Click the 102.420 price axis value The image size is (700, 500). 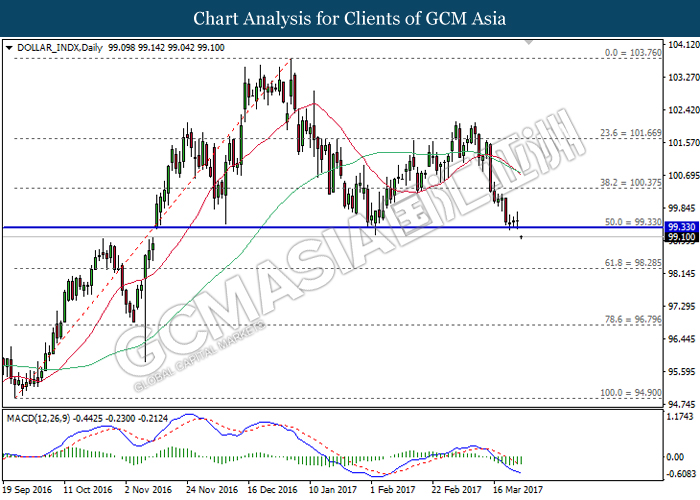(x=683, y=110)
